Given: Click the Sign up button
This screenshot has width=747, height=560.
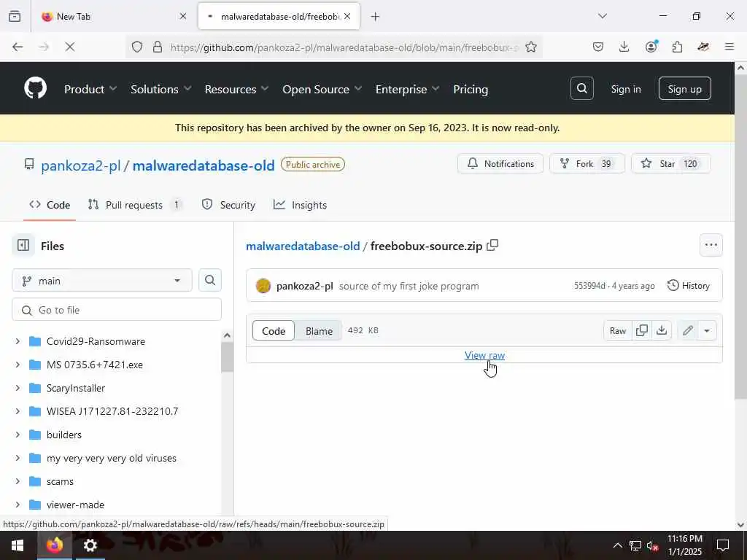Looking at the screenshot, I should click(684, 88).
